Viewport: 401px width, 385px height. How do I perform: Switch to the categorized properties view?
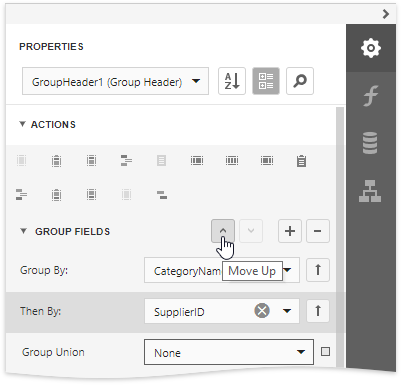click(x=266, y=81)
